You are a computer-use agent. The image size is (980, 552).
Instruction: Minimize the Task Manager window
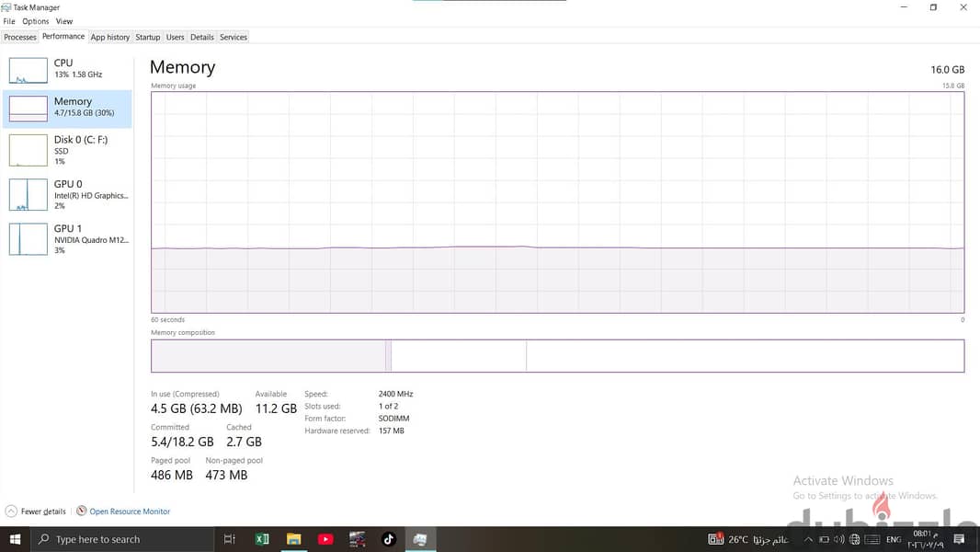[x=904, y=7]
